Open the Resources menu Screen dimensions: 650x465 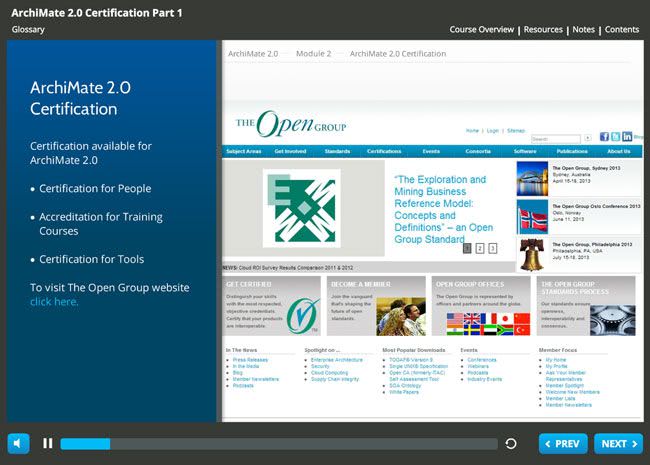543,29
